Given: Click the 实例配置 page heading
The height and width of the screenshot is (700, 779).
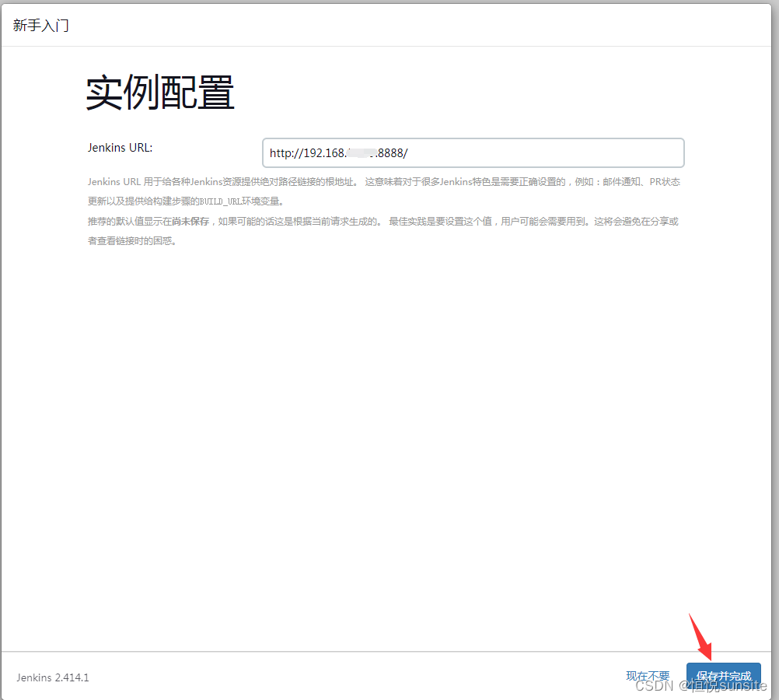Looking at the screenshot, I should pyautogui.click(x=159, y=90).
